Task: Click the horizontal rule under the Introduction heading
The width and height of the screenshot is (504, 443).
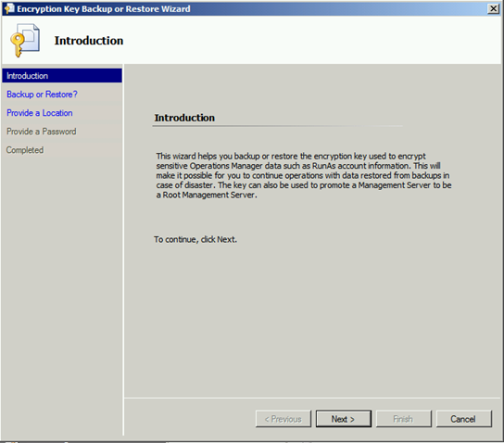Action: tap(277, 126)
